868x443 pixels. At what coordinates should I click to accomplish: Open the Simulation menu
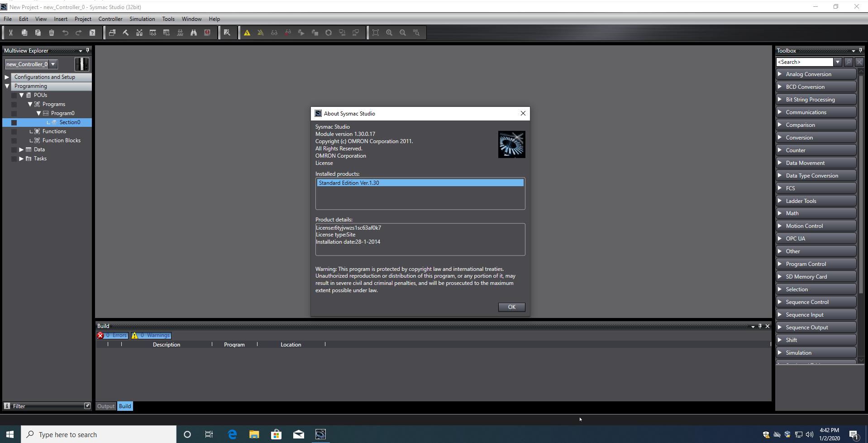pos(142,19)
